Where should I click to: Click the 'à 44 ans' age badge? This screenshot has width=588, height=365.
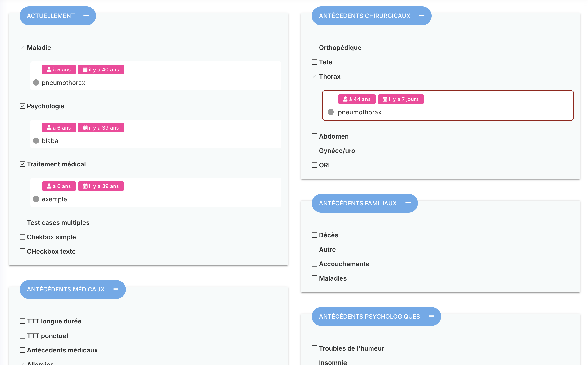(357, 99)
